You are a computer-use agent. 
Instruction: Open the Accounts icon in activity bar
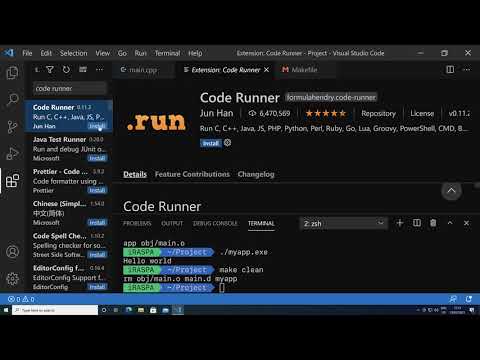coord(12,252)
